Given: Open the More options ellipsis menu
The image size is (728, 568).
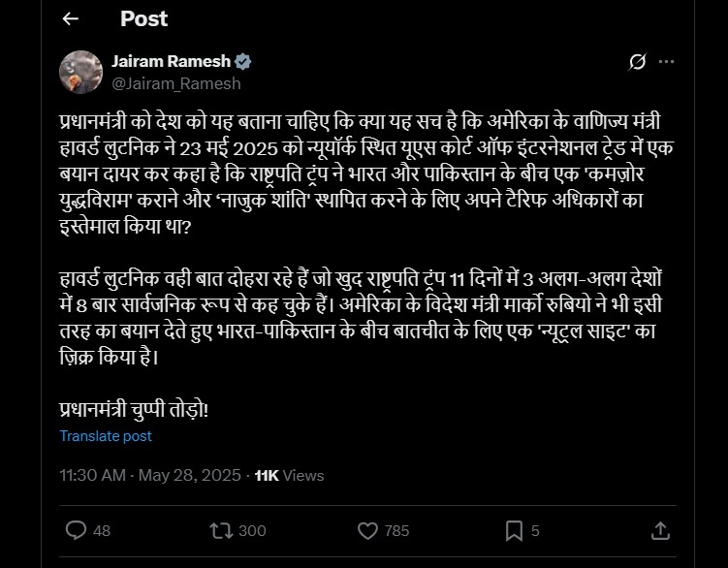Looking at the screenshot, I should coord(666,62).
